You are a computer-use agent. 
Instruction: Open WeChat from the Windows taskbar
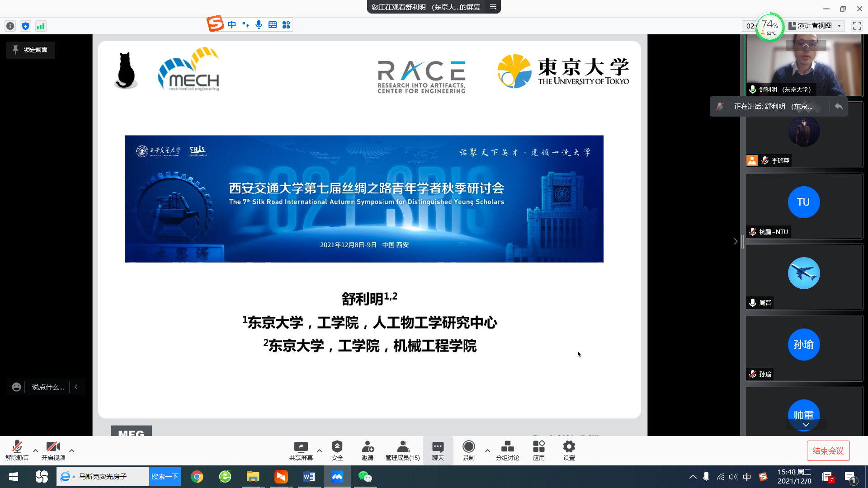(x=365, y=477)
